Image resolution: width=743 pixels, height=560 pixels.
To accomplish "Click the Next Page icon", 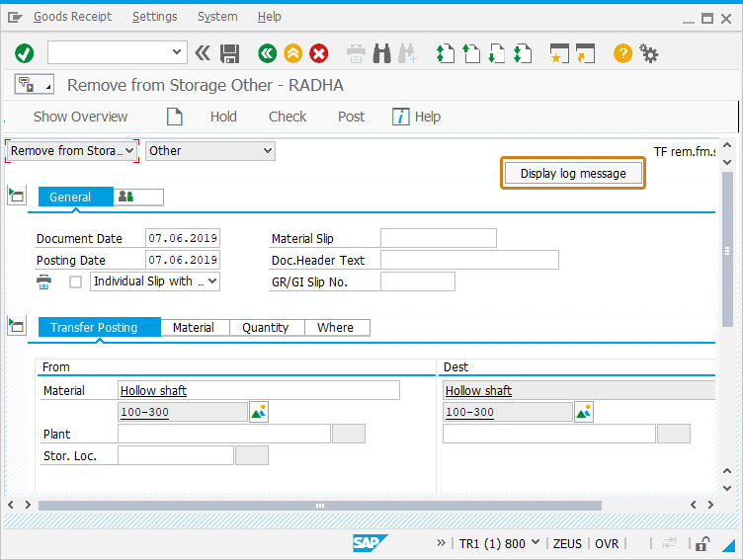I will [496, 53].
